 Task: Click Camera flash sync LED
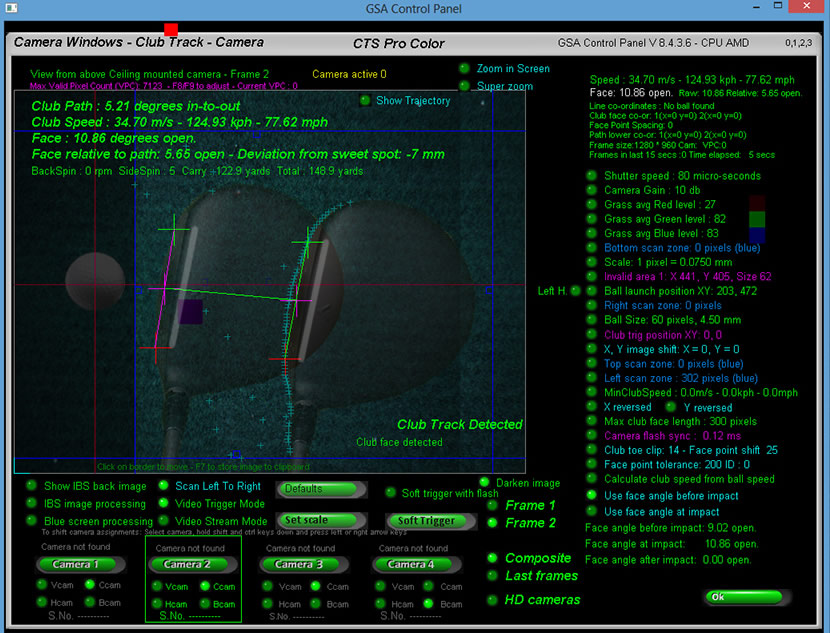click(592, 435)
